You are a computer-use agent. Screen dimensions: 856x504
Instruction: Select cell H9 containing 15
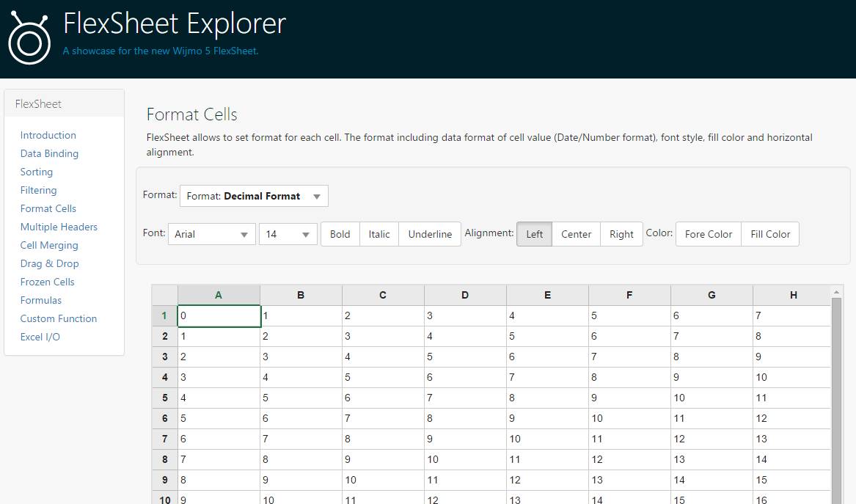792,480
